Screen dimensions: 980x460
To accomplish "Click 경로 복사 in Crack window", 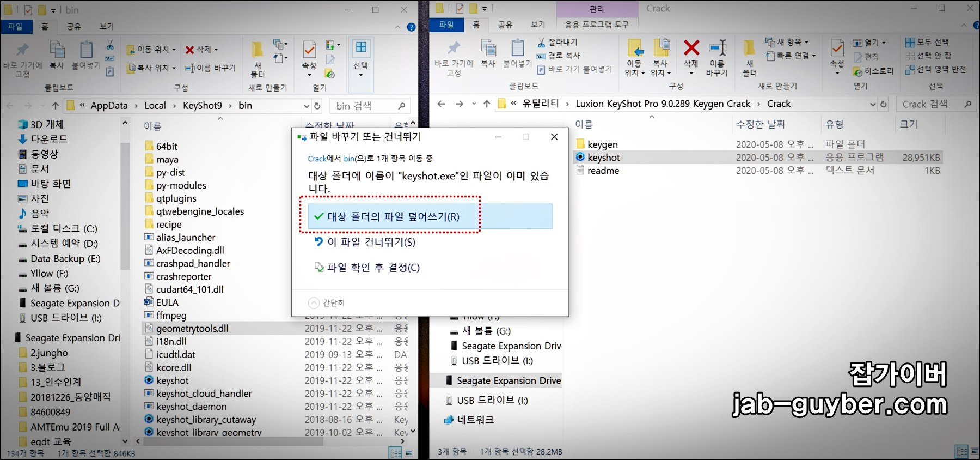I will click(x=559, y=56).
